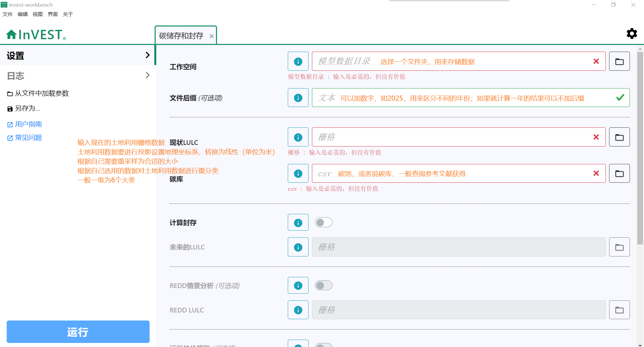The width and height of the screenshot is (644, 347).
Task: Open the 界面 menu
Action: point(53,14)
